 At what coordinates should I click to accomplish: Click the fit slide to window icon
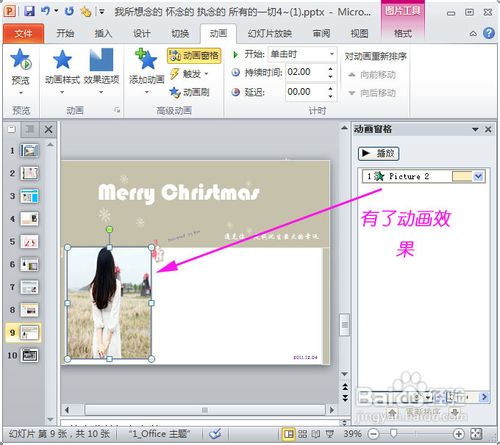coord(476,434)
